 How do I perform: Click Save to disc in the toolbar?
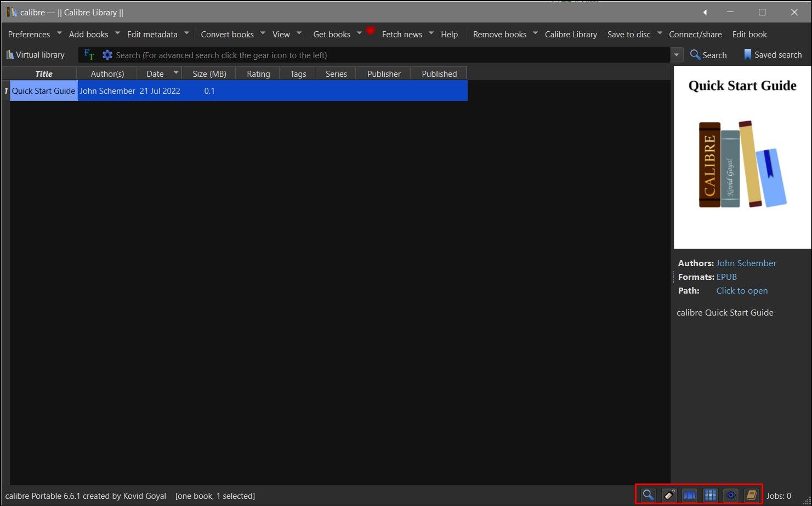629,34
